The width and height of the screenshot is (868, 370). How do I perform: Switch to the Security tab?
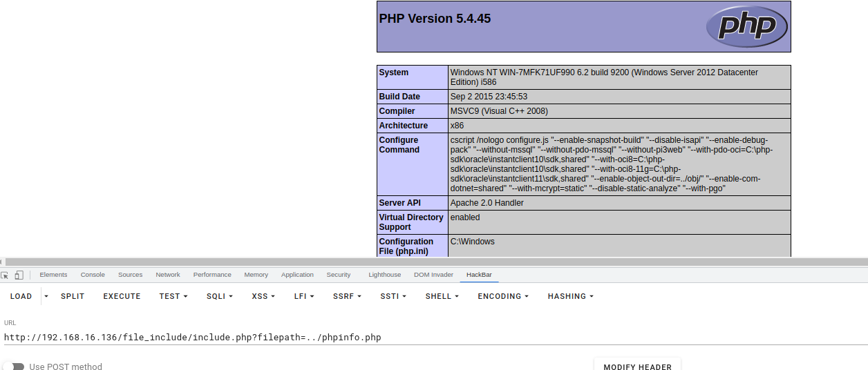[339, 275]
